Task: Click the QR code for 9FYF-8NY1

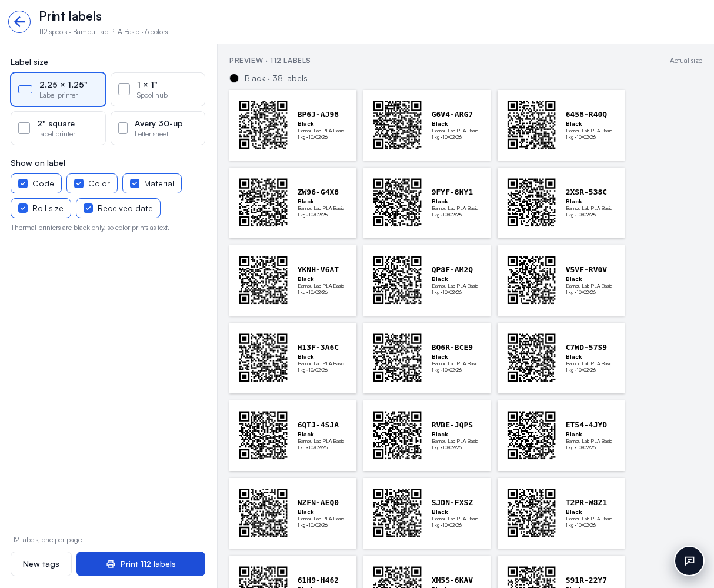Action: click(398, 202)
